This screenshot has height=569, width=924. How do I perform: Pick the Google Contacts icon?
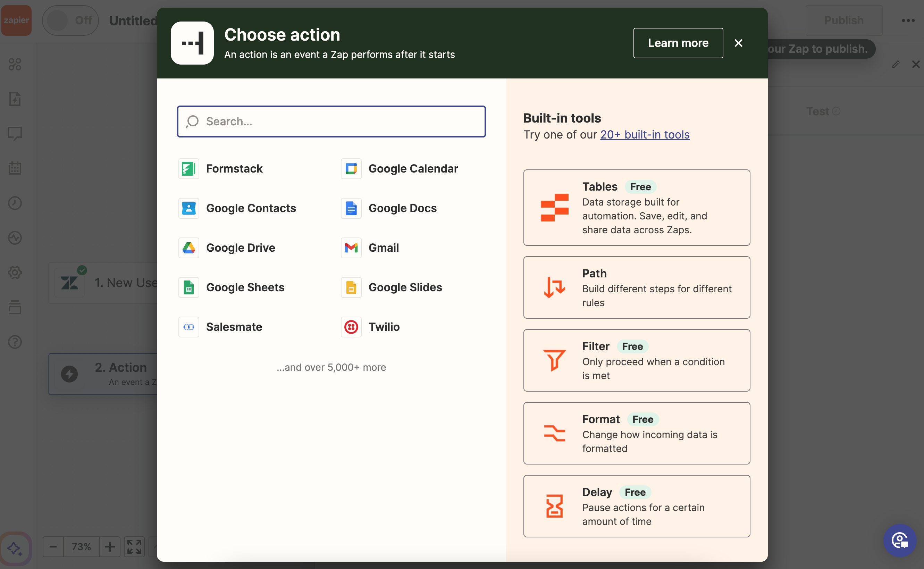point(188,208)
